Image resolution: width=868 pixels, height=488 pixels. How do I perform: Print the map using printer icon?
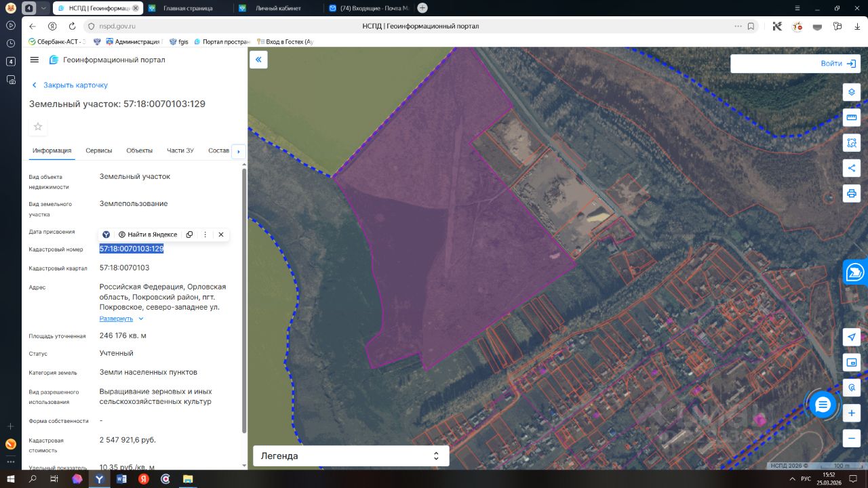pyautogui.click(x=852, y=194)
